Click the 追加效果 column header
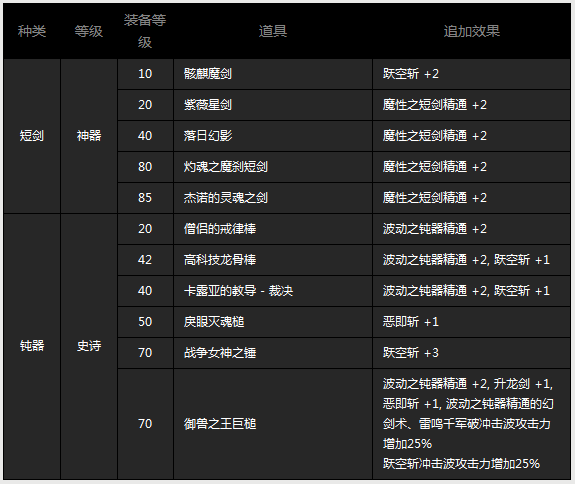The width and height of the screenshot is (575, 484). 472,31
